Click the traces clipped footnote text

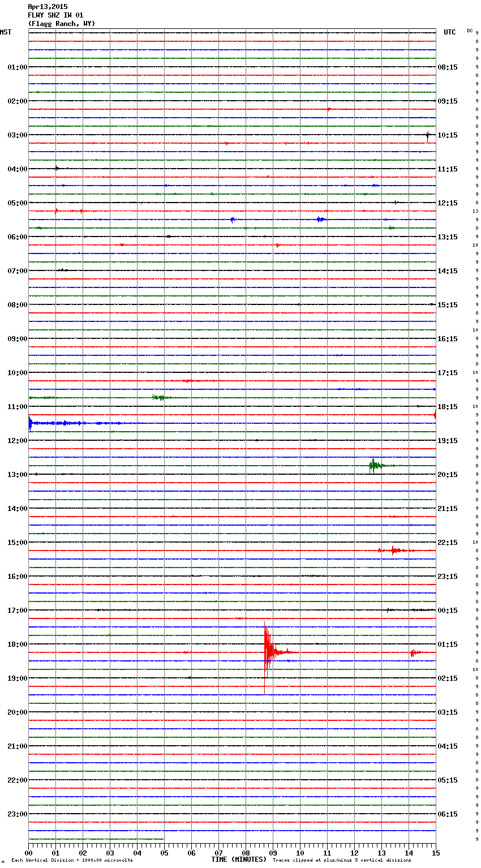click(x=342, y=861)
